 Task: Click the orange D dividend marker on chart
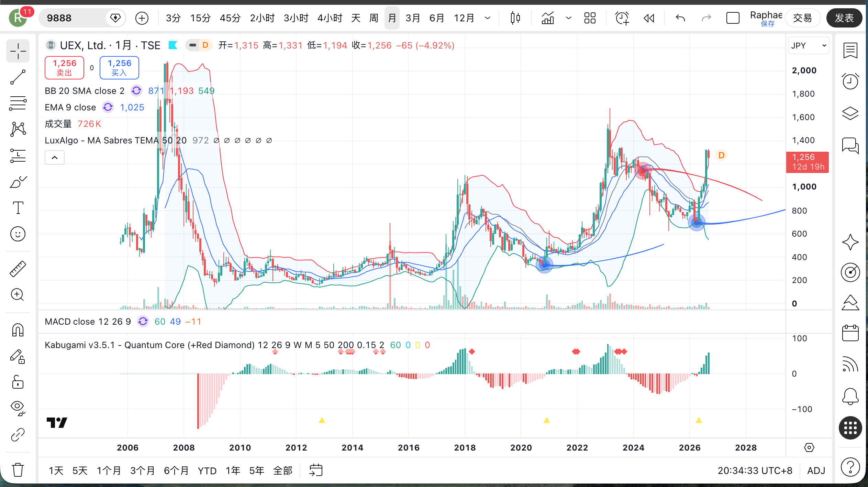[x=721, y=155]
